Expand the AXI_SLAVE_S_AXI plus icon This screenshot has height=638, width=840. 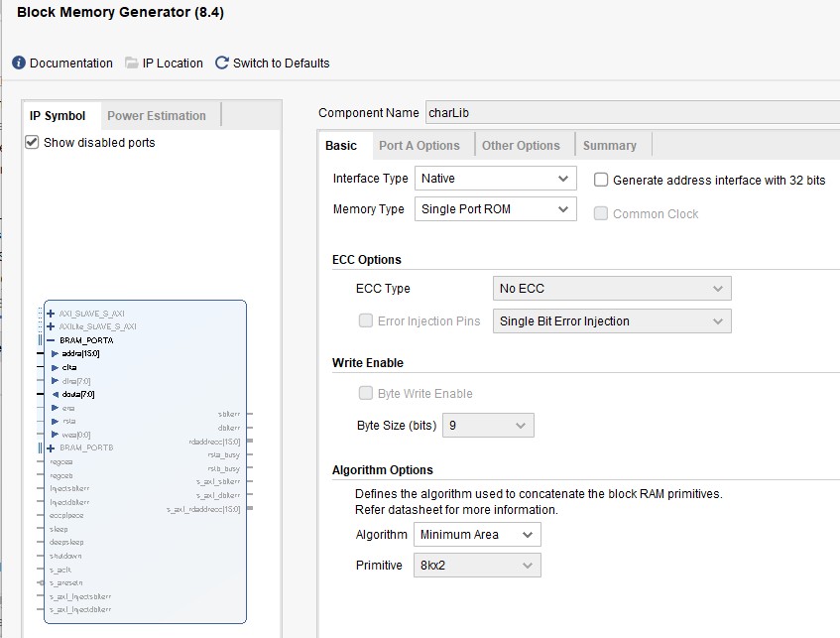[x=51, y=314]
